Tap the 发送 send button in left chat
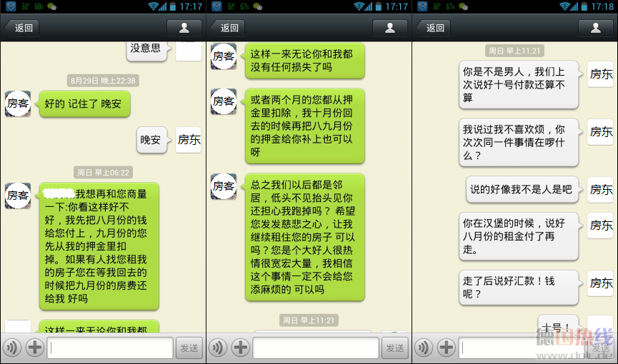This screenshot has height=364, width=618. [x=189, y=348]
